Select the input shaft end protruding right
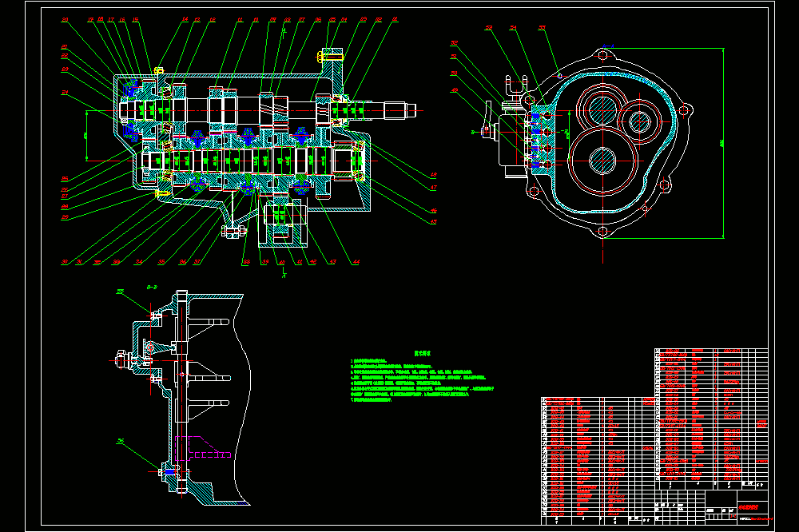 [401, 110]
